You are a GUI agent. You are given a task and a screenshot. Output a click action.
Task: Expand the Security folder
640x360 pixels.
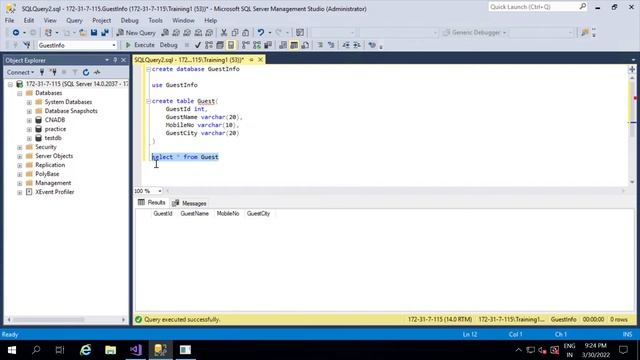coord(20,147)
